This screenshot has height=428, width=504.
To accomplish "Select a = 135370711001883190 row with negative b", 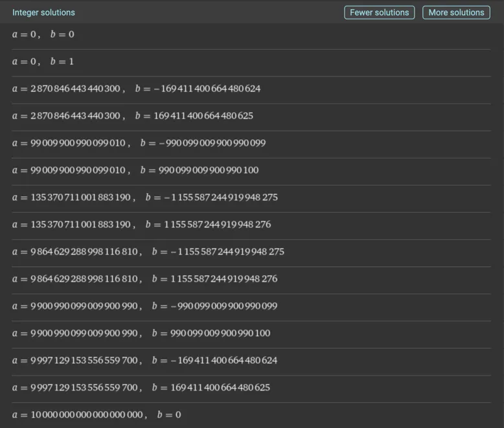I will [144, 197].
